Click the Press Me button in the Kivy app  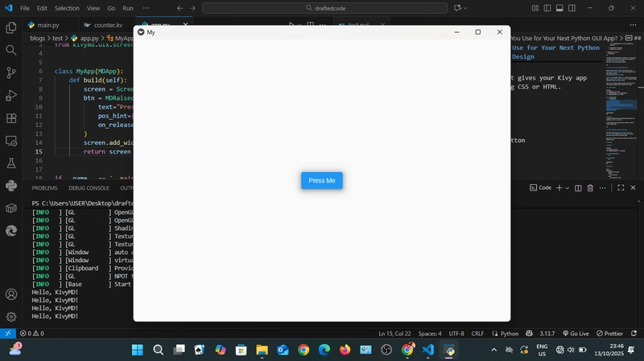(x=321, y=180)
